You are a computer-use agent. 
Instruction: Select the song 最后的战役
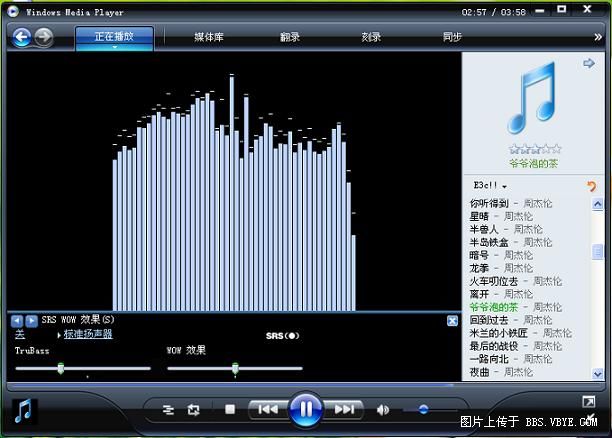pos(516,346)
